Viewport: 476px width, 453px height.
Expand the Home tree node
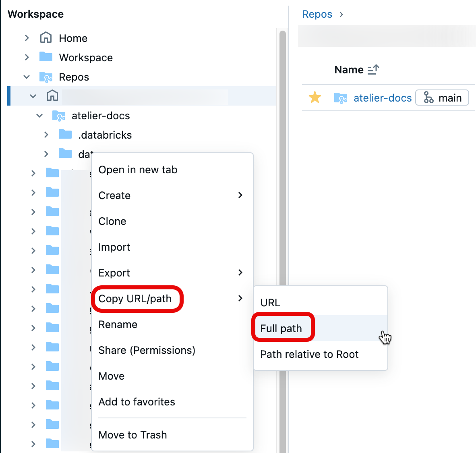[x=27, y=38]
